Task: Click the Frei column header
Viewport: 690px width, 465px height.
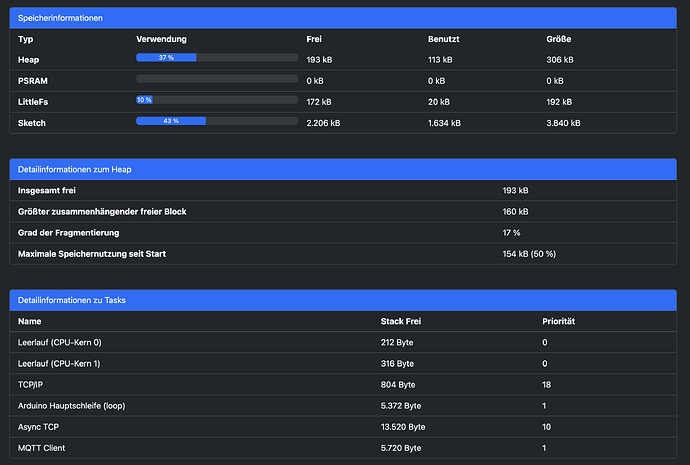Action: pyautogui.click(x=314, y=39)
